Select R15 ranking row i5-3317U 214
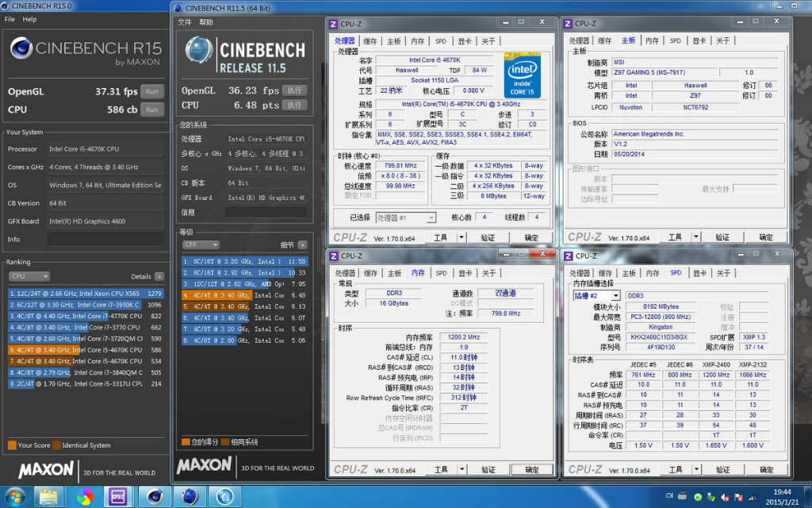 point(86,384)
